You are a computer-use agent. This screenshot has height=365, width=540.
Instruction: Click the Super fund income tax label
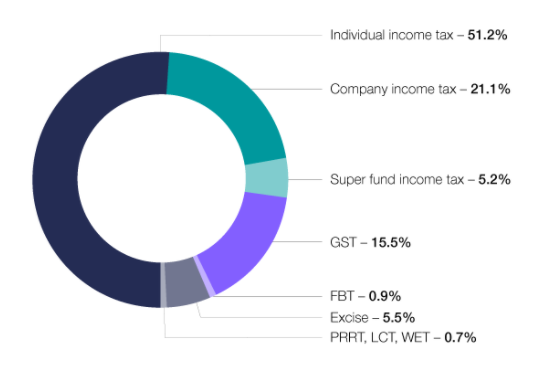[397, 179]
